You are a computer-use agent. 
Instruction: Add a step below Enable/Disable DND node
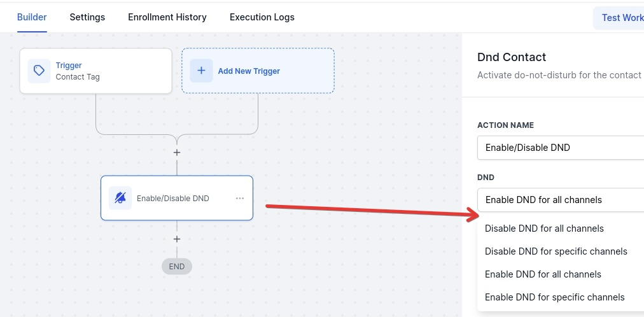pyautogui.click(x=177, y=239)
